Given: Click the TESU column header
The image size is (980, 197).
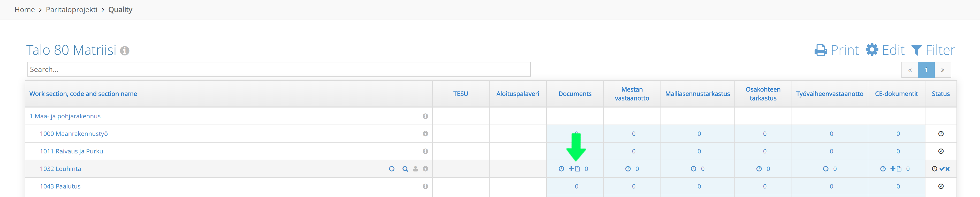Looking at the screenshot, I should coord(460,94).
